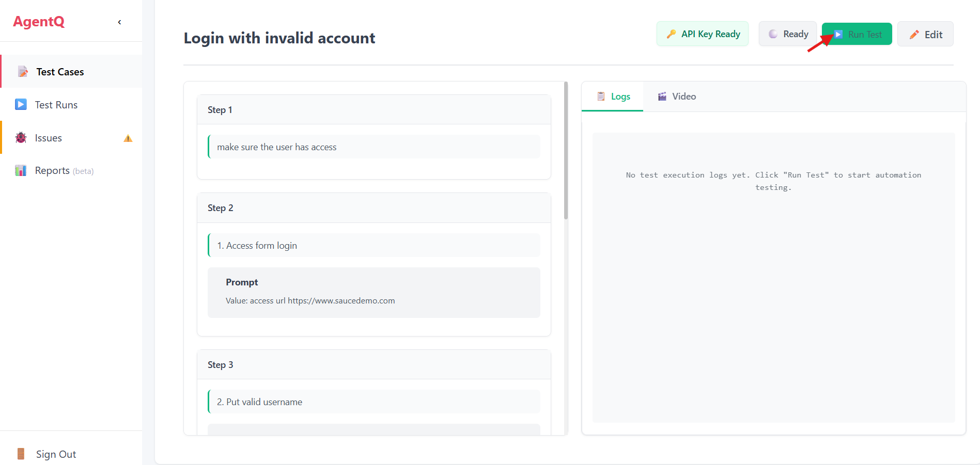Select the Logs tab

(613, 97)
